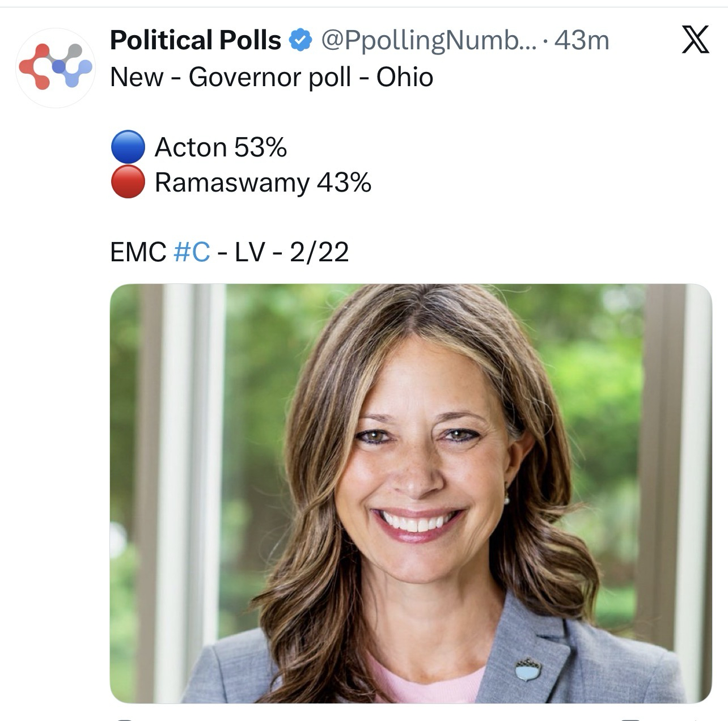Click the "EMC" pollster label
This screenshot has width=728, height=721.
point(138,252)
